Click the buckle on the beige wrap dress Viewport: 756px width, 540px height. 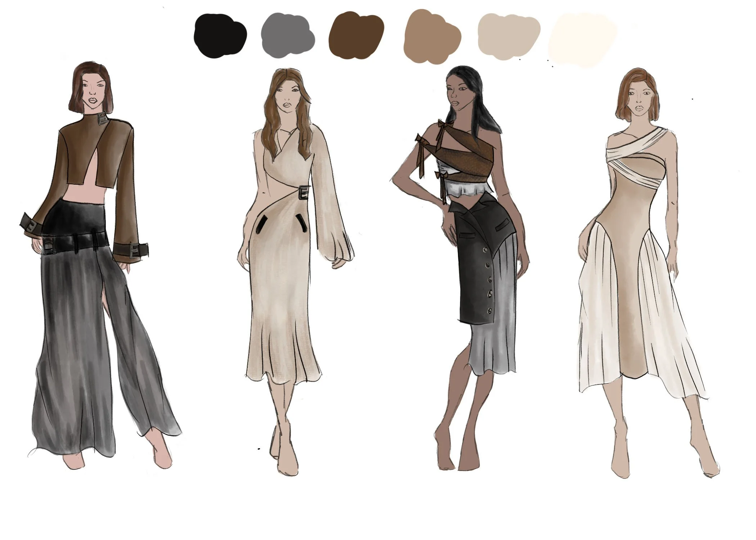[303, 192]
